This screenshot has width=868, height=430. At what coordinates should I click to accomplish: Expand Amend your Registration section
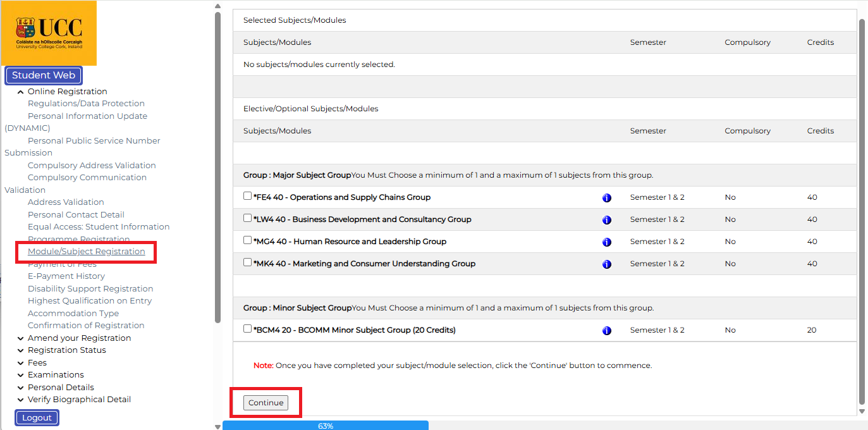pos(21,338)
